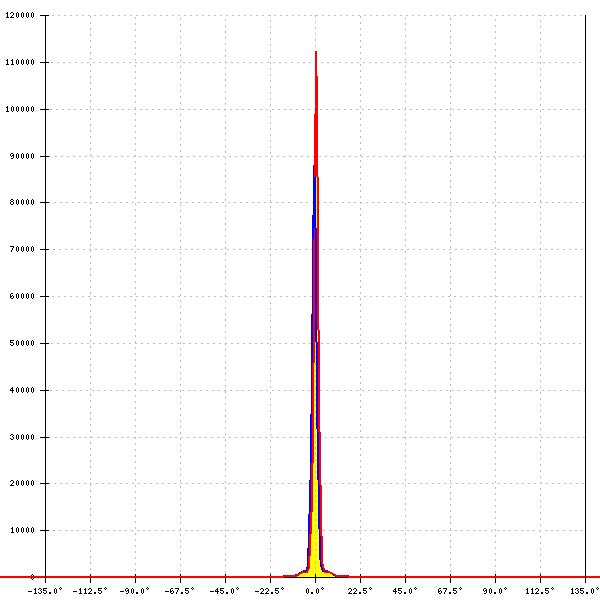600x600 pixels.
Task: Click the 112.5° x-axis label
Action: pyautogui.click(x=540, y=591)
